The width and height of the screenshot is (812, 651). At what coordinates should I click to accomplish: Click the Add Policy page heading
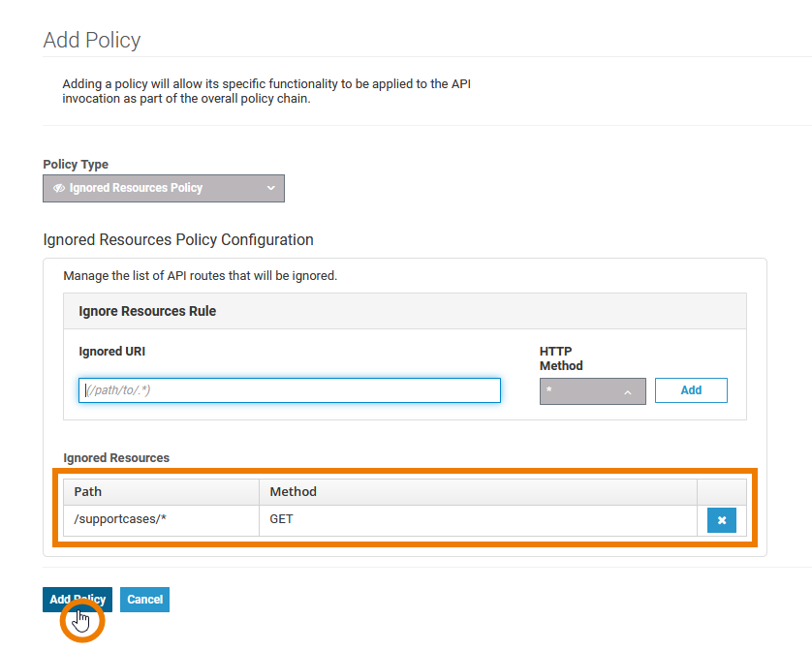pyautogui.click(x=92, y=40)
